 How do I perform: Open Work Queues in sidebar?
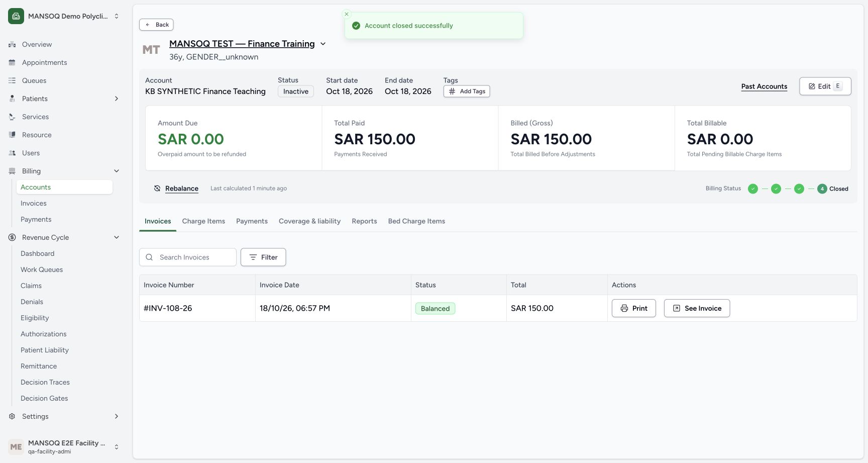64,269
